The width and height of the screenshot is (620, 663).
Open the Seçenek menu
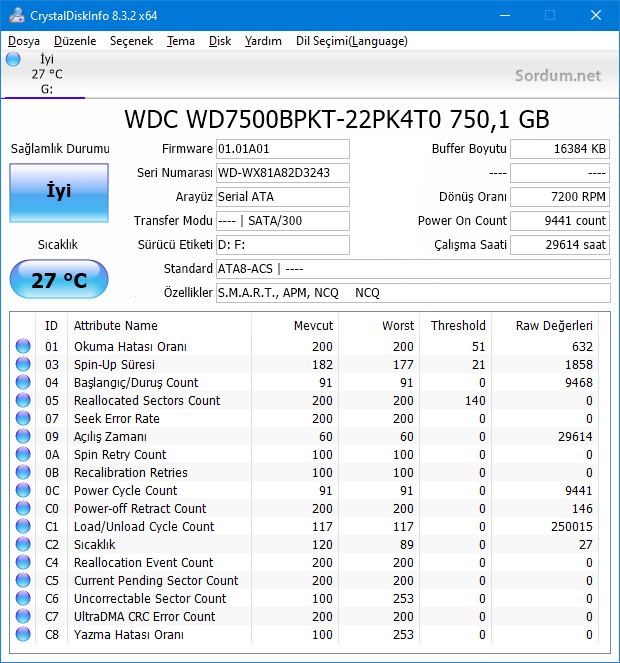point(131,41)
